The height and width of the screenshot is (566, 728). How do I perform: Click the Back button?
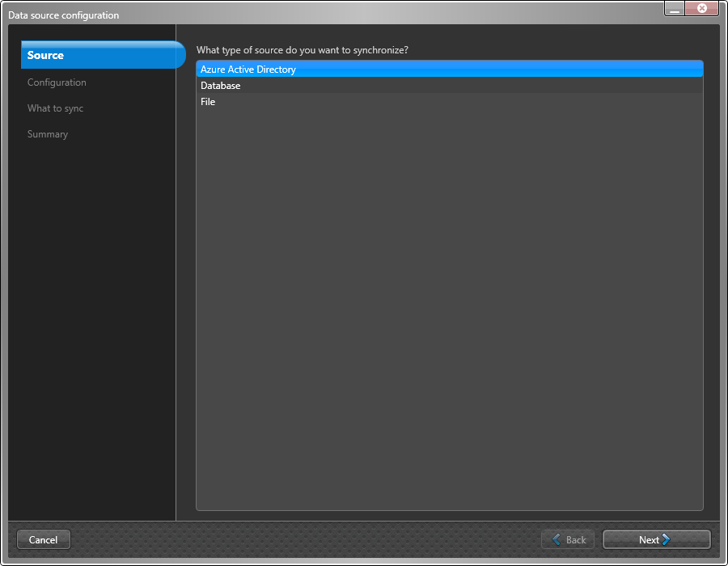(x=568, y=539)
